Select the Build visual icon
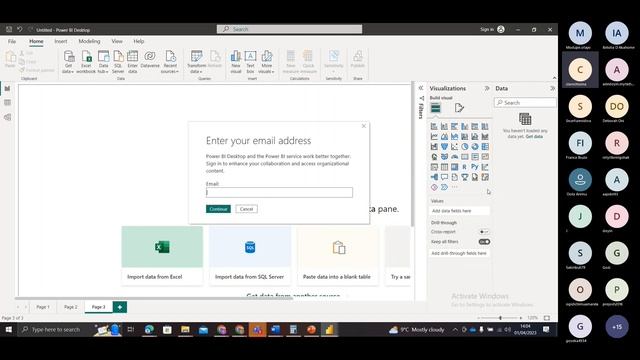640x360 pixels. pyautogui.click(x=436, y=108)
